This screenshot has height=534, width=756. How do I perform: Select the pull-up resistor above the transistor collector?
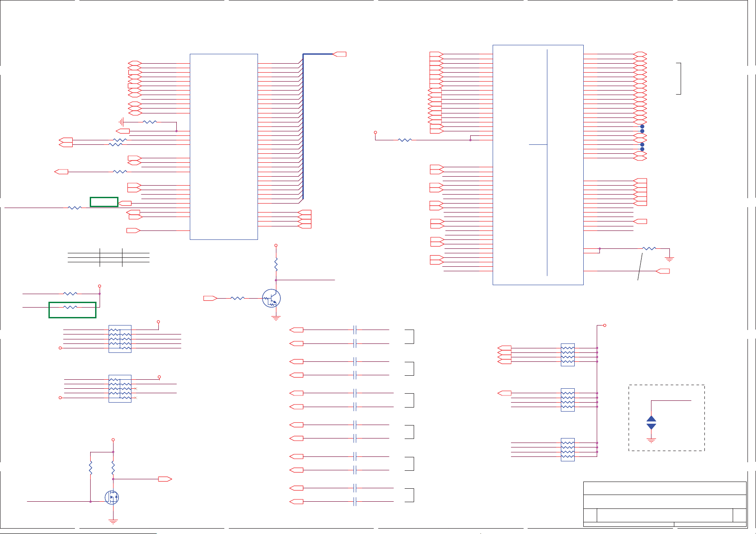[276, 264]
